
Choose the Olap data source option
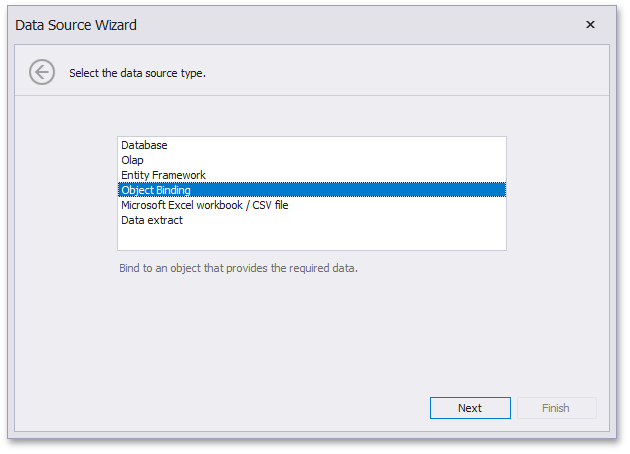(x=132, y=160)
